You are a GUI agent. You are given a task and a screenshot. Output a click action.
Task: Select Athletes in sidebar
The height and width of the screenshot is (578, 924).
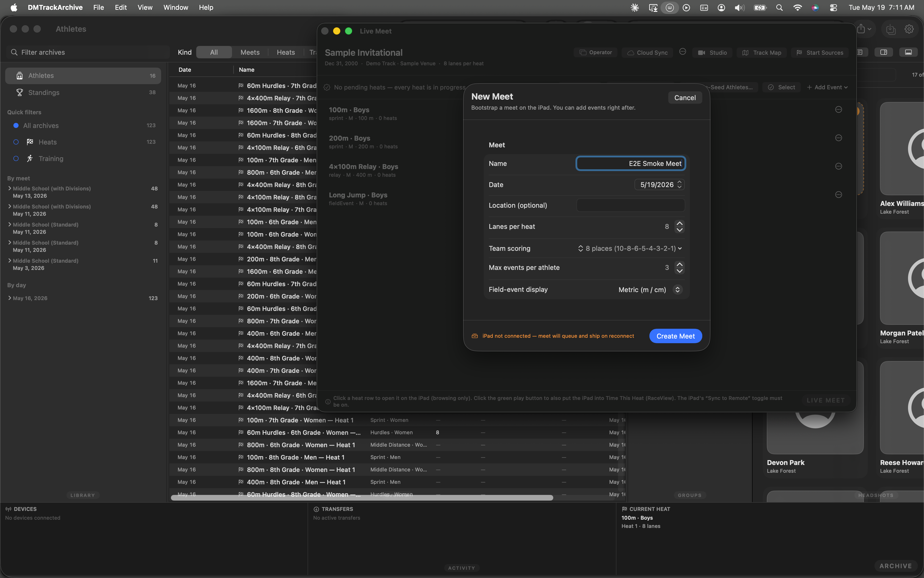(x=83, y=76)
